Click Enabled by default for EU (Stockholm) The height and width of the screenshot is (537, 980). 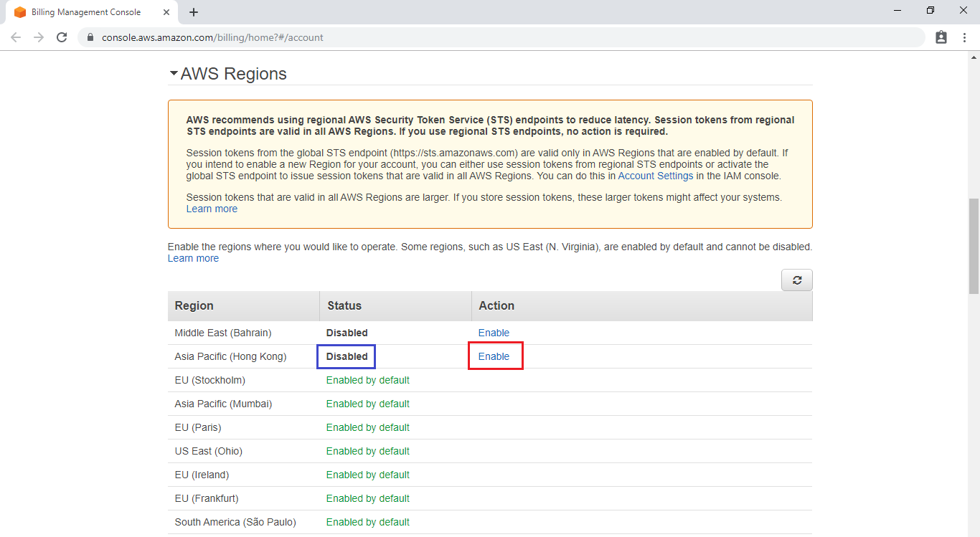click(367, 380)
